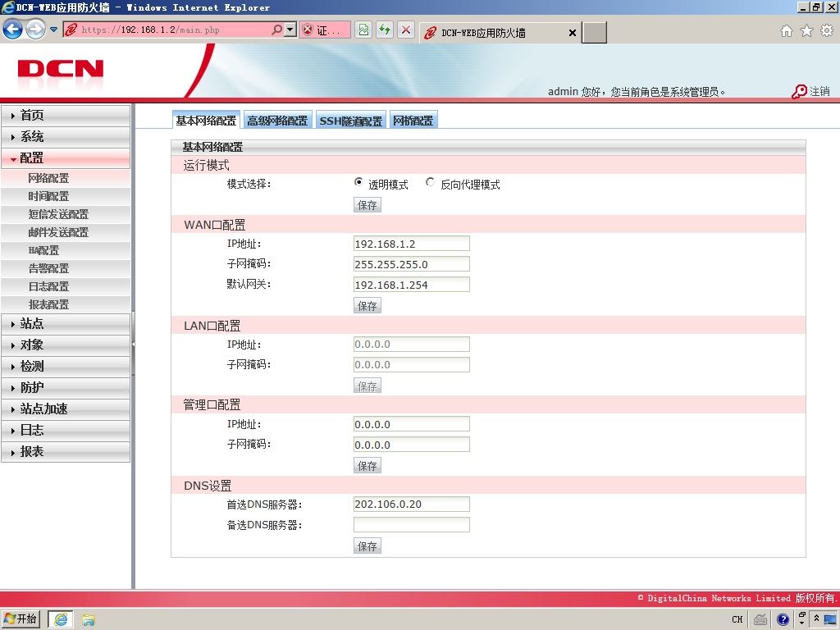Select the 透明模式 radio button
Image resolution: width=840 pixels, height=630 pixels.
point(358,182)
